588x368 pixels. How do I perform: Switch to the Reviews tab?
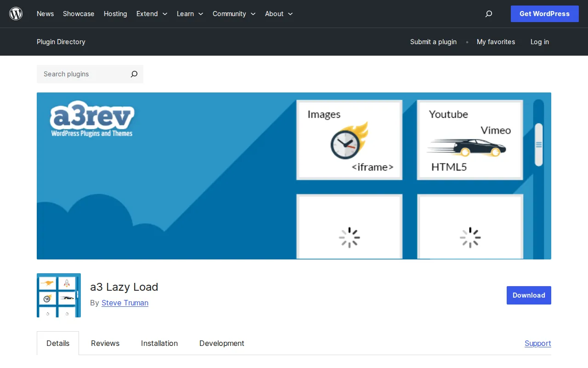click(x=105, y=343)
